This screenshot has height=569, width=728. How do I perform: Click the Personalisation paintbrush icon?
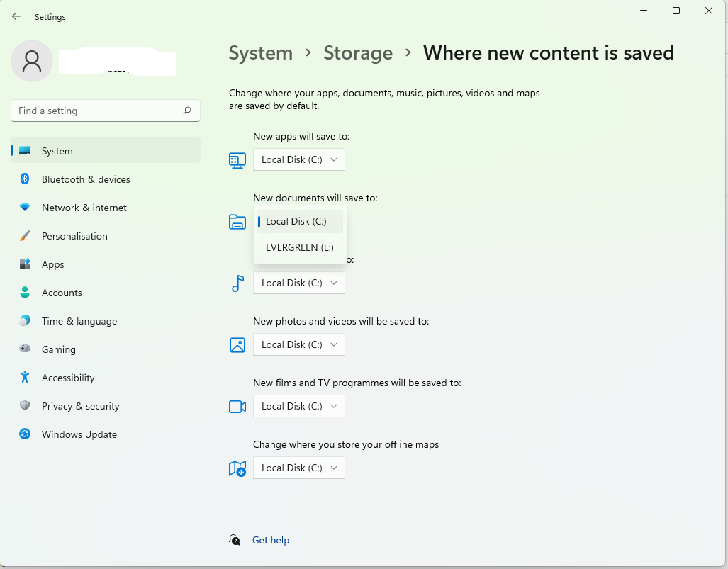pyautogui.click(x=25, y=236)
